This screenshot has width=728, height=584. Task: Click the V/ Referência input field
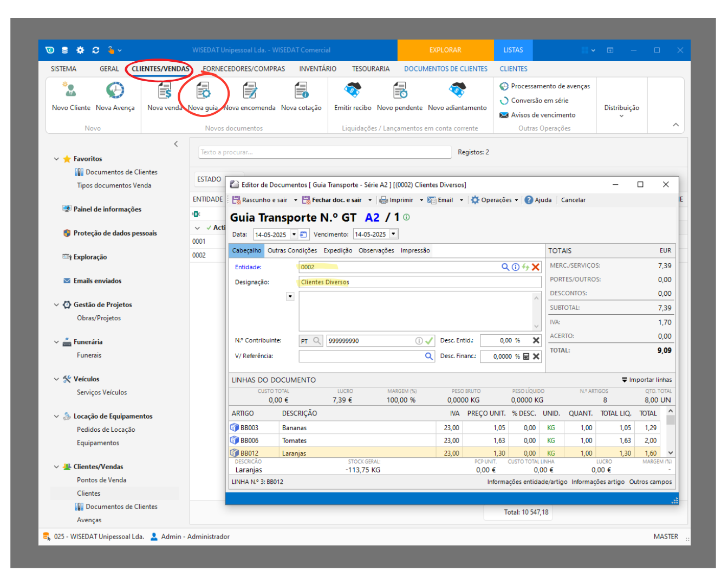[361, 356]
